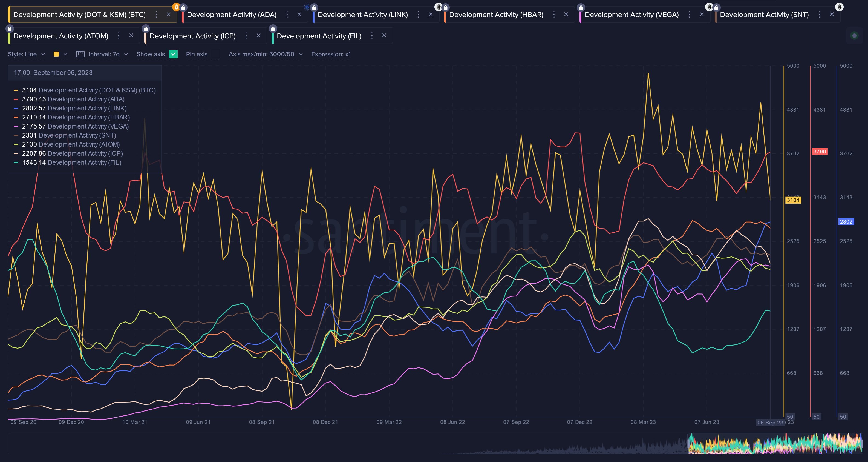868x462 pixels.
Task: Open three-dot menu for VEGA metric
Action: click(689, 15)
